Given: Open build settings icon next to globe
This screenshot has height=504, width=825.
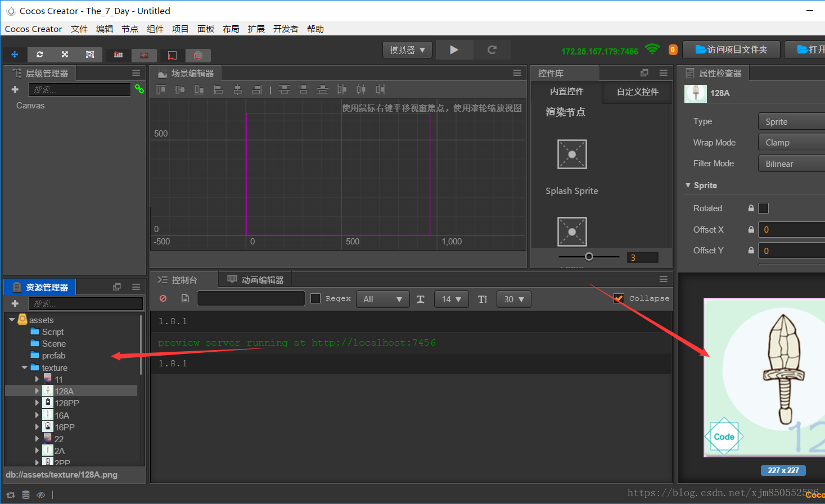Looking at the screenshot, I should click(x=172, y=55).
